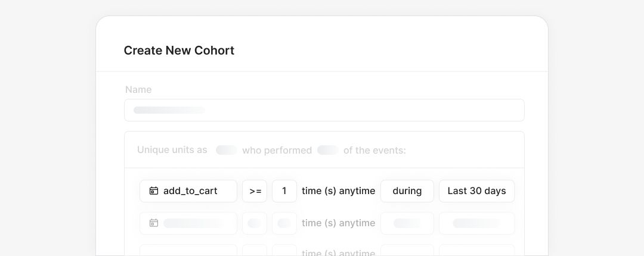
Task: Expand the 'during' time condition dropdown
Action: click(407, 191)
